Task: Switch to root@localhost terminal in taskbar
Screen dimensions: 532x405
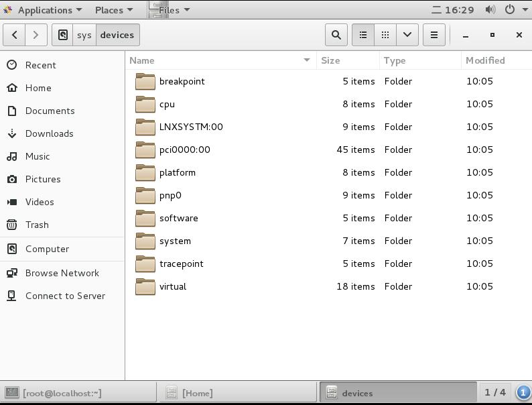Action: [x=78, y=393]
